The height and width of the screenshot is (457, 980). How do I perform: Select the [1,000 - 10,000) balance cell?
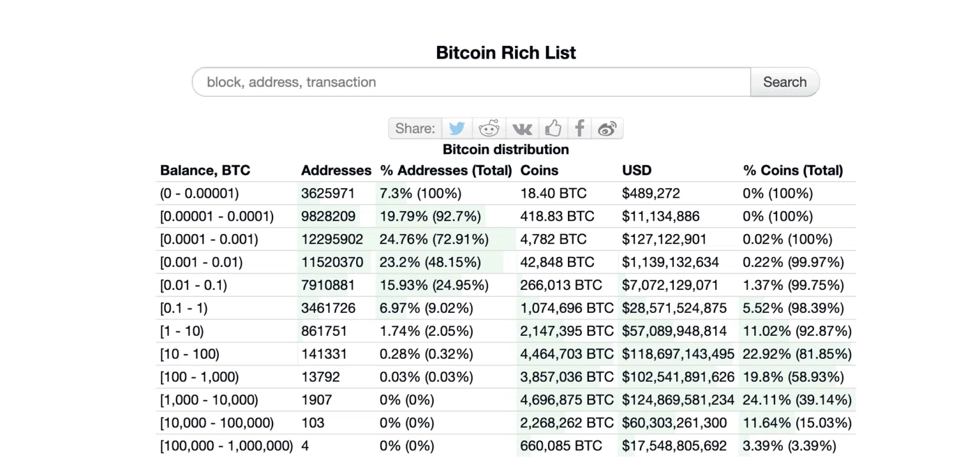[x=209, y=400]
